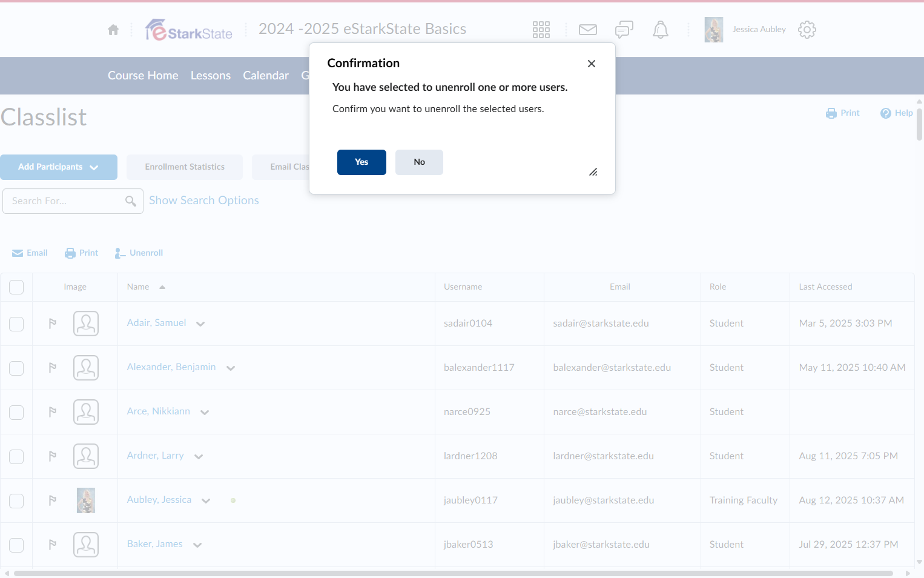Open context menu chevron for Baker, James

click(x=197, y=545)
